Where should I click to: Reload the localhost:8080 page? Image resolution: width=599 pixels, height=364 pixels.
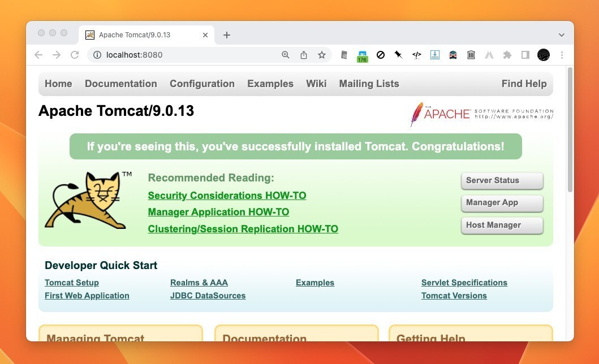75,55
